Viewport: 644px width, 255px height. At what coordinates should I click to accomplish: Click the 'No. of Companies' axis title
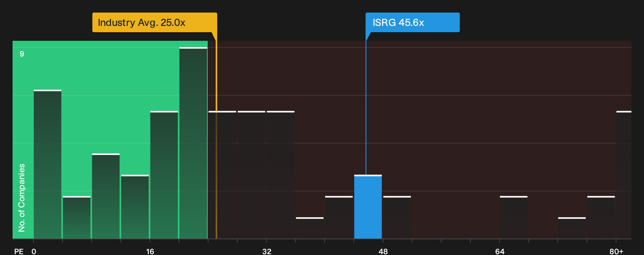point(22,198)
